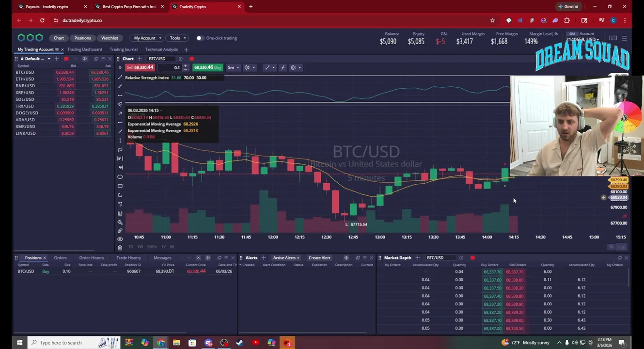Click the red link-color square in watchlist panel
The image size is (644, 349).
[66, 59]
